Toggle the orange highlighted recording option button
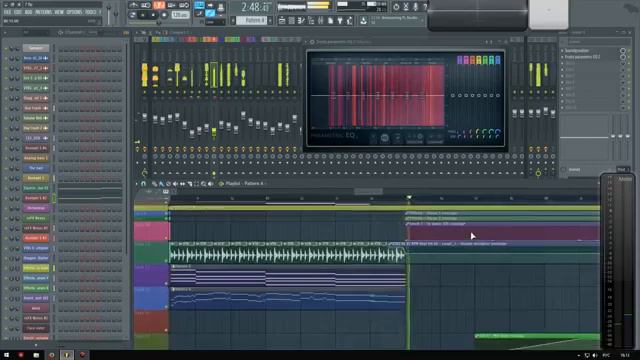 click(159, 5)
